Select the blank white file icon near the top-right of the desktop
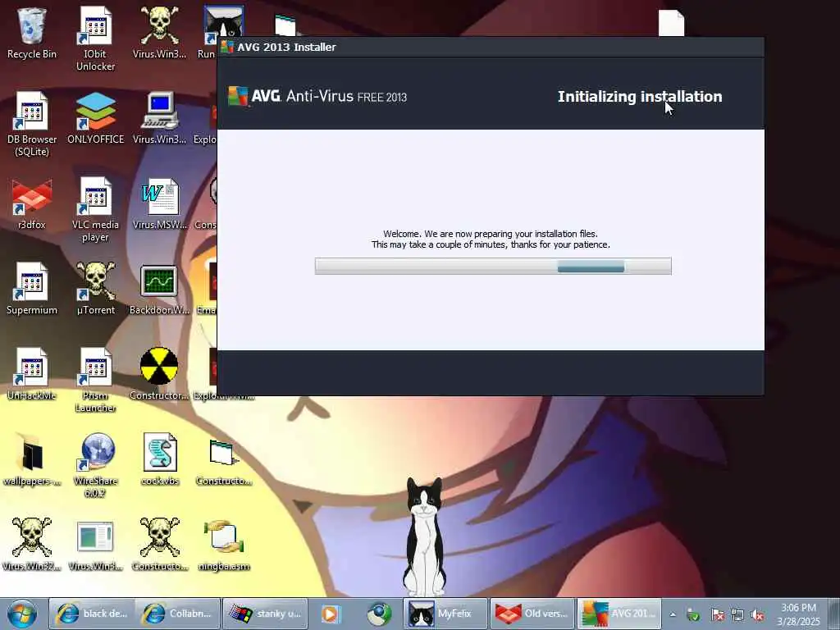 (671, 23)
